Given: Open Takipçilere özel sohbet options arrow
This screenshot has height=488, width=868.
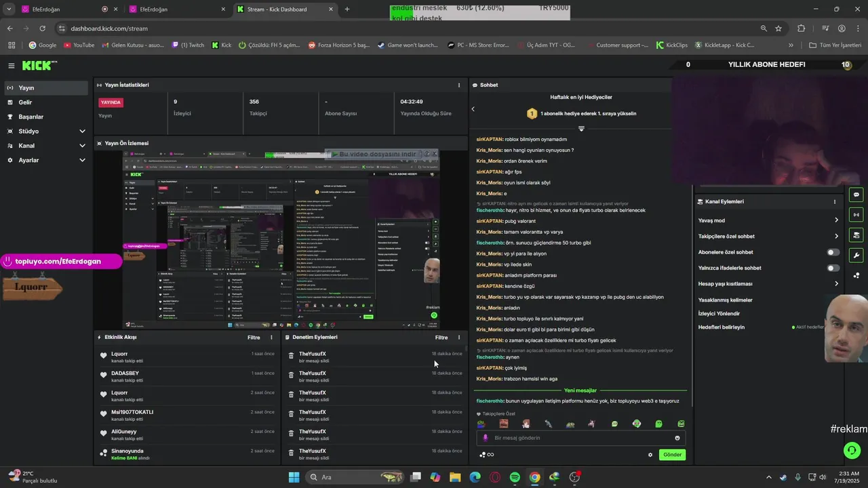Looking at the screenshot, I should [x=836, y=237].
